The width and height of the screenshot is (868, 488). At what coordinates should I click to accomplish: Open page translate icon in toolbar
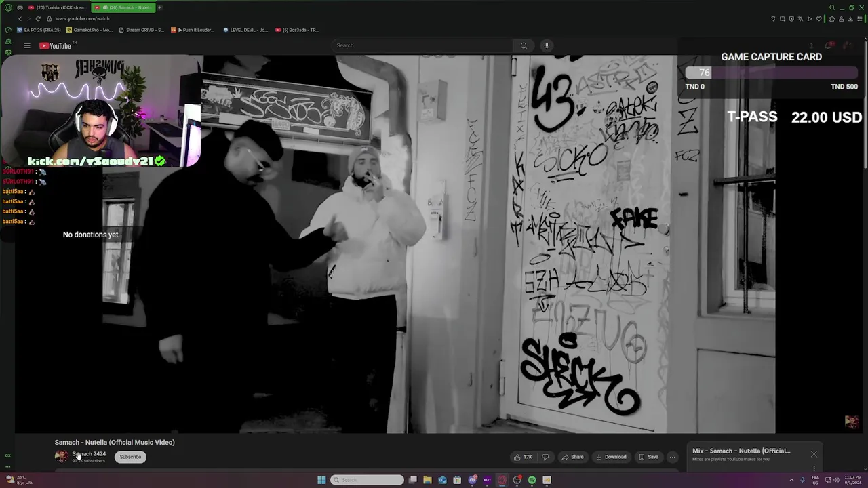pos(800,19)
